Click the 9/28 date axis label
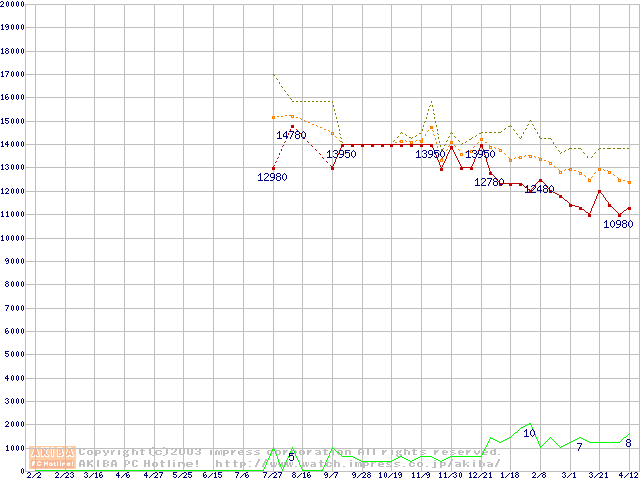Screen dimensions: 640x480 point(360,475)
